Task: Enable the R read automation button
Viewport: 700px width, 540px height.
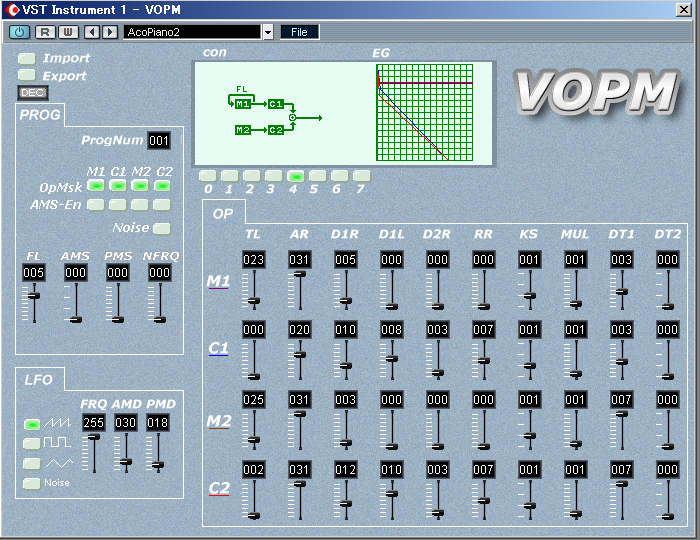Action: click(x=45, y=32)
